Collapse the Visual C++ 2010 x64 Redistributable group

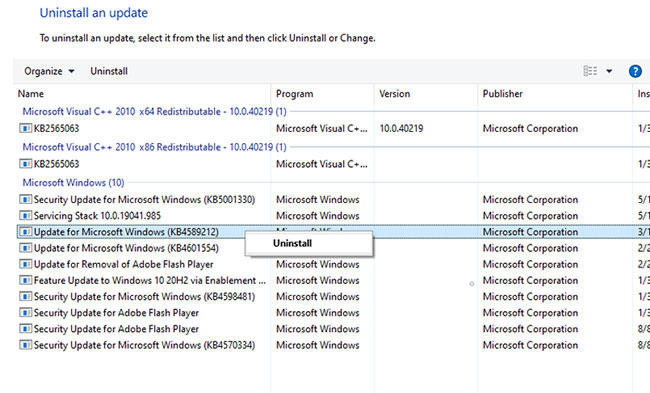[154, 112]
